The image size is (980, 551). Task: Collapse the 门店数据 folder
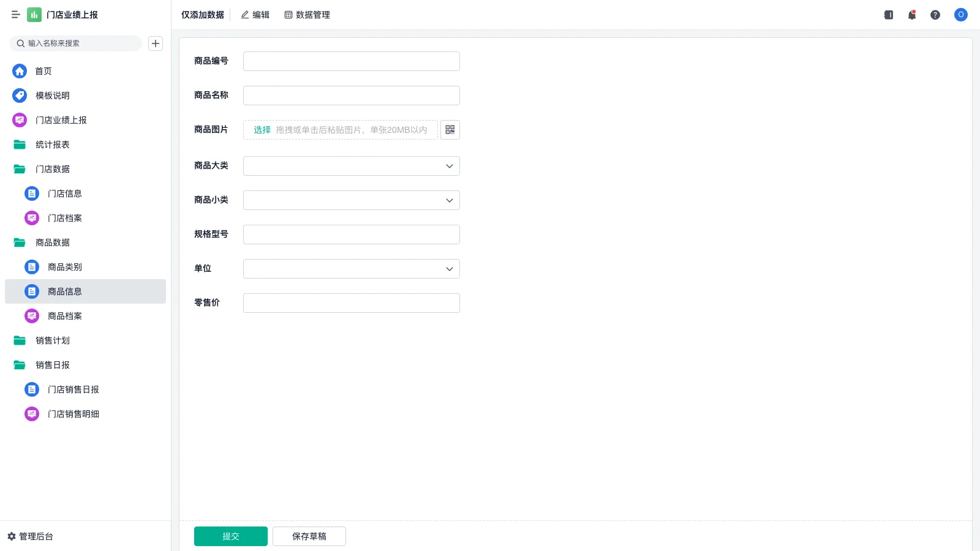coord(20,169)
